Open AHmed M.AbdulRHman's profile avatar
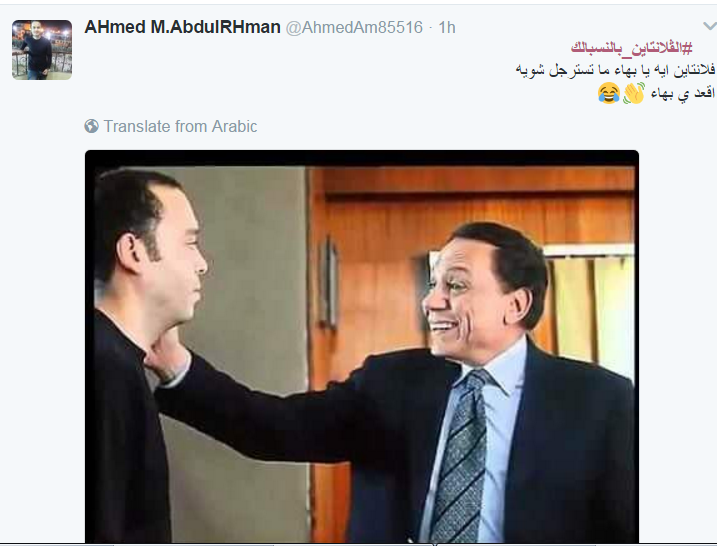This screenshot has height=546, width=717. pyautogui.click(x=42, y=50)
